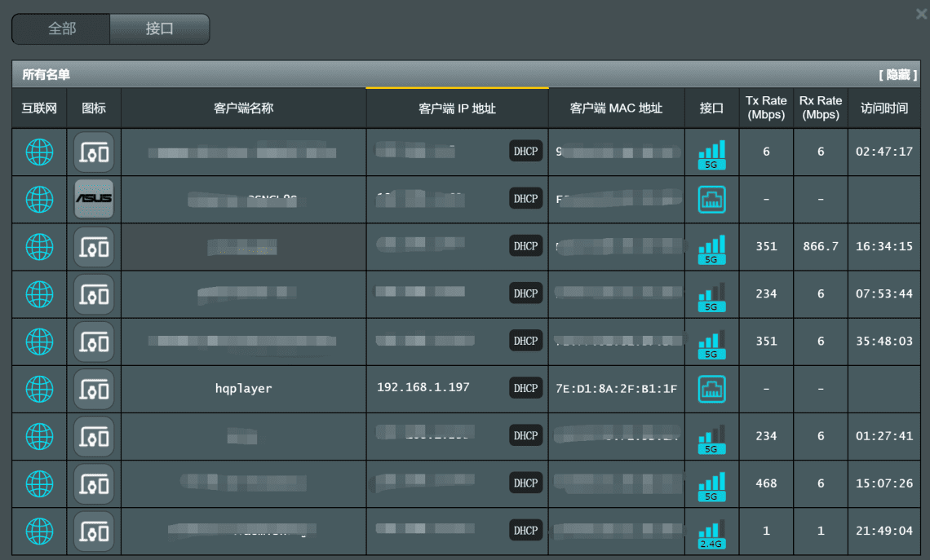Click the wired connection icon in hqplayer row
Image resolution: width=930 pixels, height=560 pixels.
(711, 389)
